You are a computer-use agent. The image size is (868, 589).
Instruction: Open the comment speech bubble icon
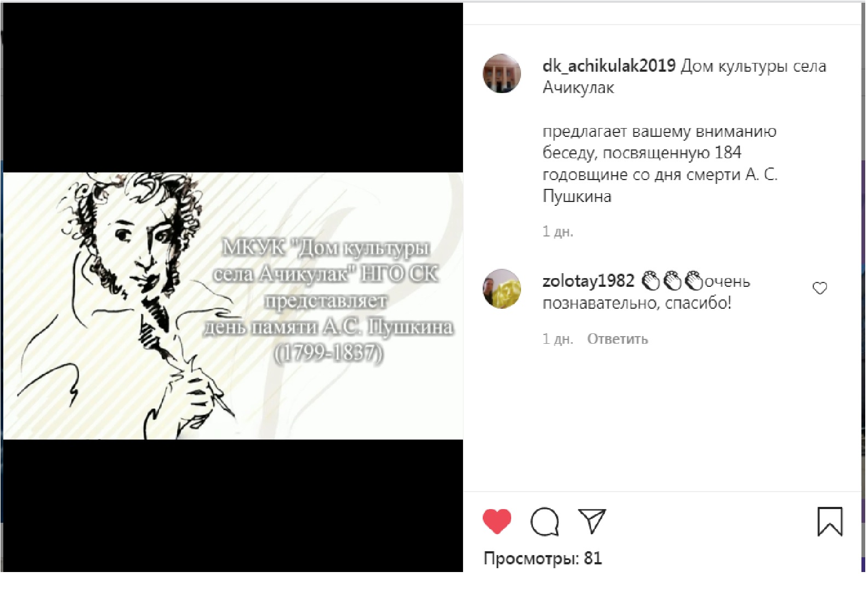pyautogui.click(x=545, y=522)
